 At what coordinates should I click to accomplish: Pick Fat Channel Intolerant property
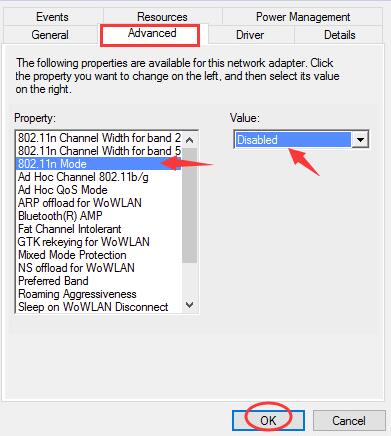tap(70, 229)
